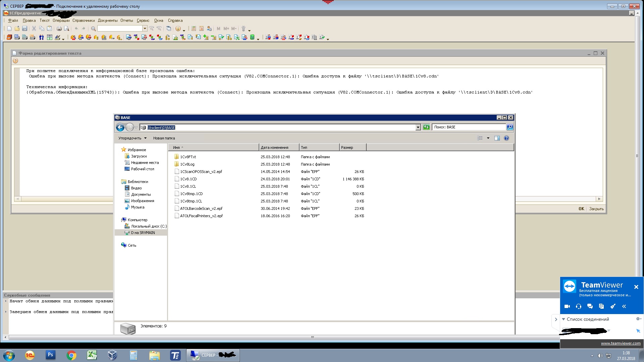Collapse the Список соединений section
Viewport: 644px width, 362px height.
point(564,319)
